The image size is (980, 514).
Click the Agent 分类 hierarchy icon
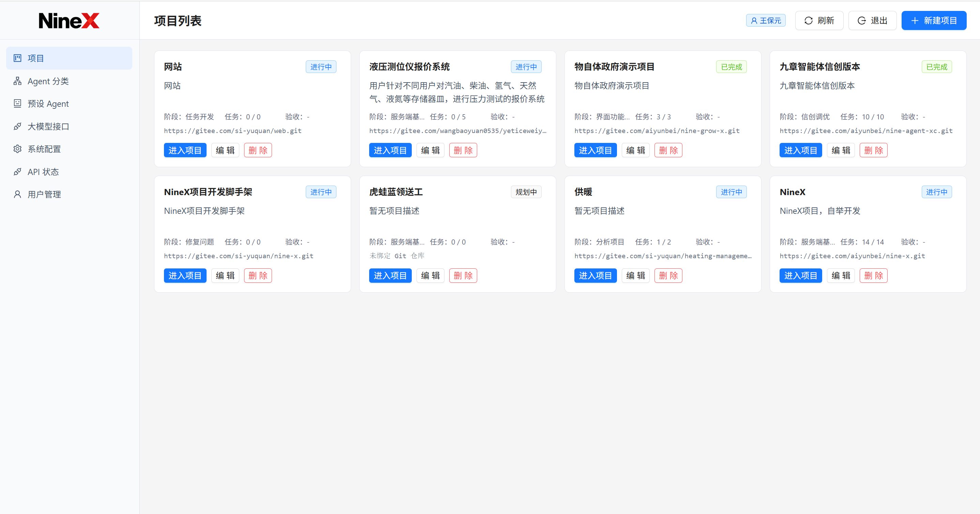point(17,81)
